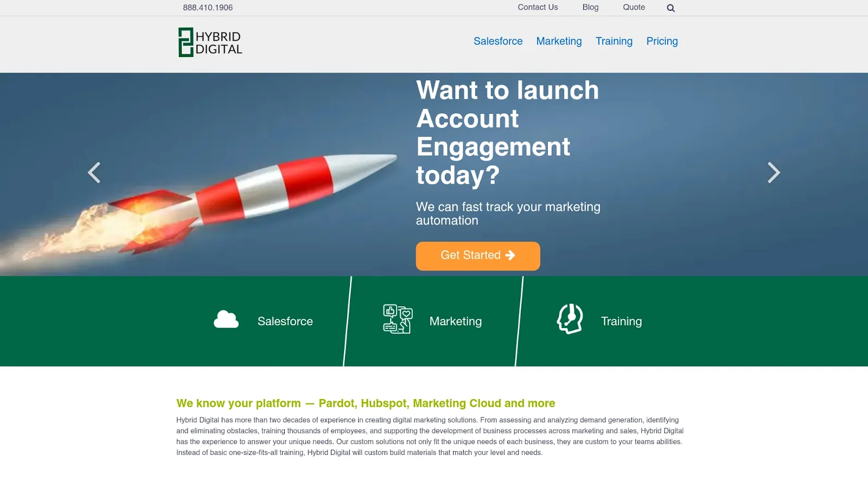The image size is (868, 488).
Task: Select Training in the top navigation
Action: click(x=614, y=41)
